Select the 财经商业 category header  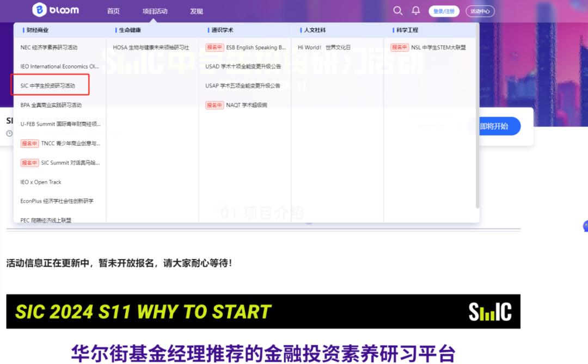38,30
